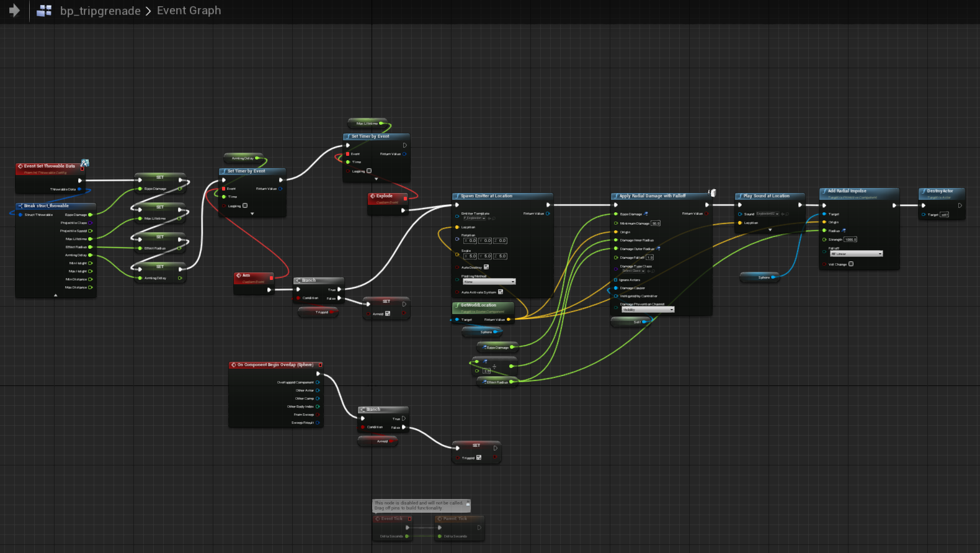Click the Max Distance output pin
The width and height of the screenshot is (980, 553).
[90, 287]
